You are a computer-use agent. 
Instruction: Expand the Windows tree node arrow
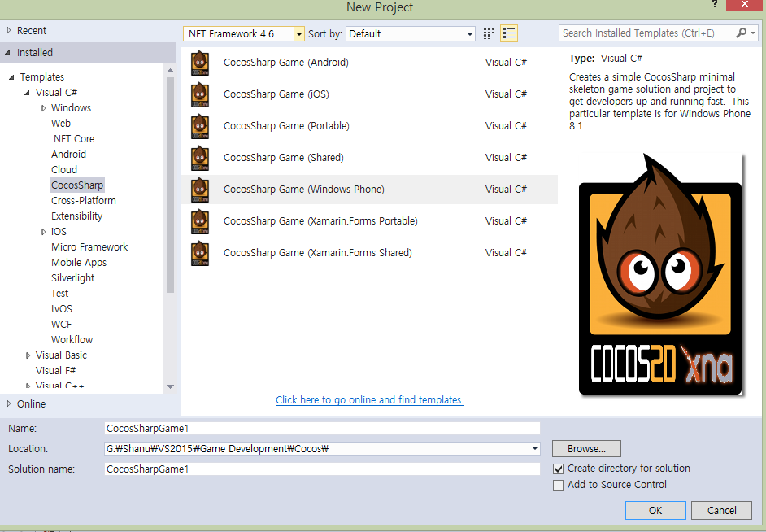43,108
